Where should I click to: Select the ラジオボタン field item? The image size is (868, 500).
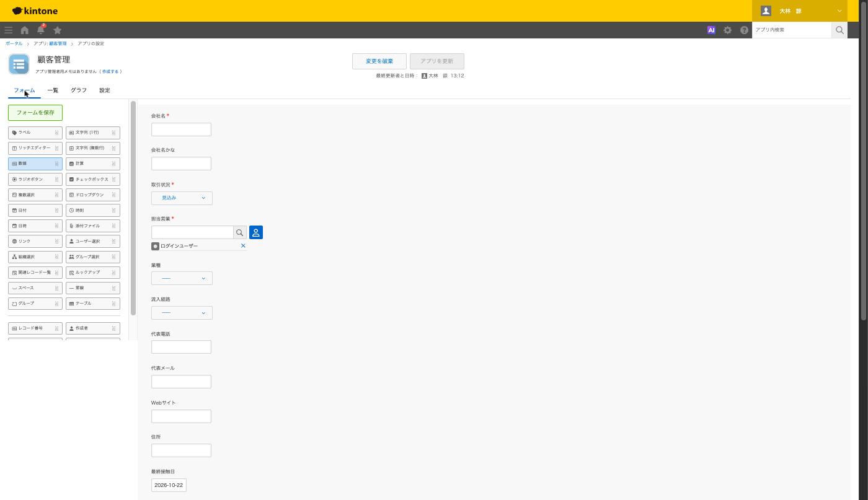coord(35,179)
